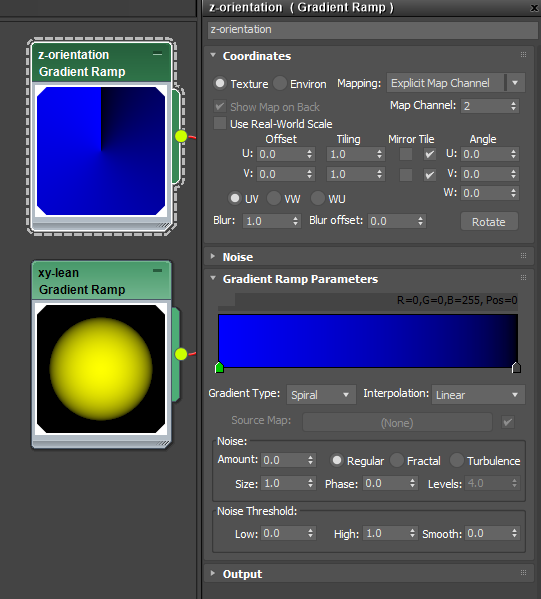Viewport: 541px width, 599px height.
Task: Enable Use Real-World Scale
Action: (x=220, y=123)
